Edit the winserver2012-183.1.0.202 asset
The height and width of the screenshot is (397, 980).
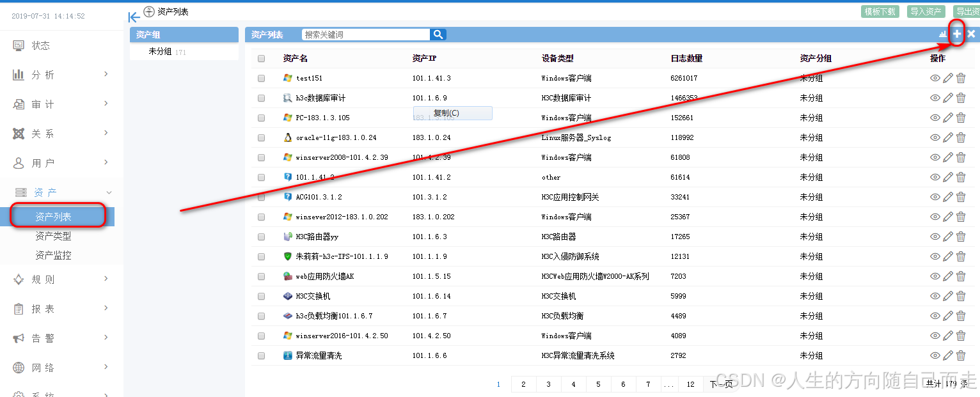948,217
